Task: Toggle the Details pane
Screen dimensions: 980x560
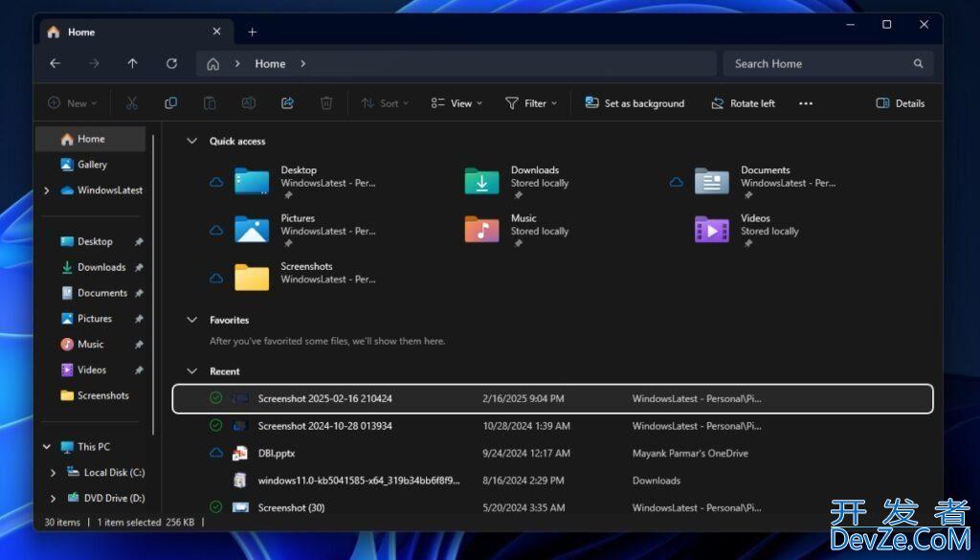Action: click(900, 103)
